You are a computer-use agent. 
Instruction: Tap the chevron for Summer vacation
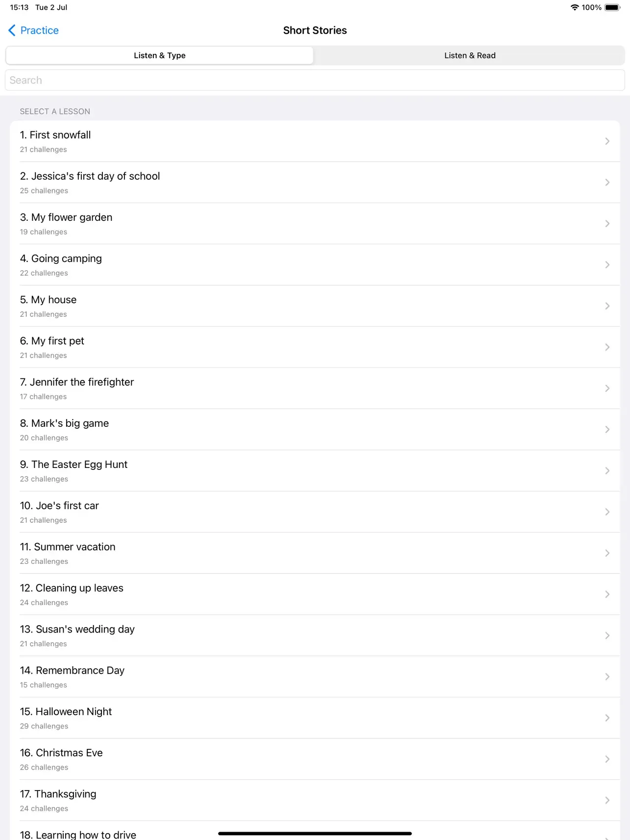click(607, 553)
